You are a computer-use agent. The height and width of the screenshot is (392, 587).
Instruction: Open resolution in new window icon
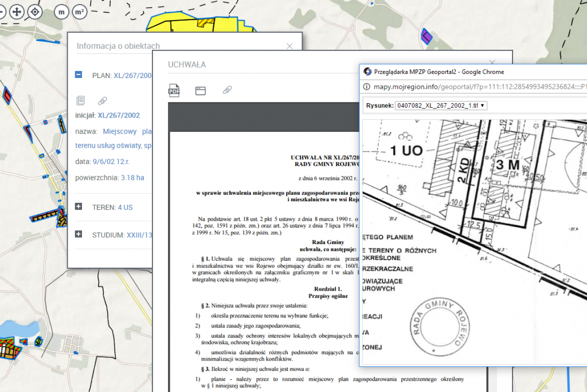200,90
